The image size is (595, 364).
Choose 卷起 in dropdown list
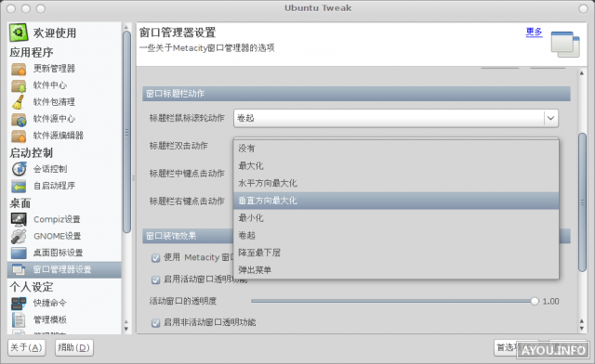(396, 236)
